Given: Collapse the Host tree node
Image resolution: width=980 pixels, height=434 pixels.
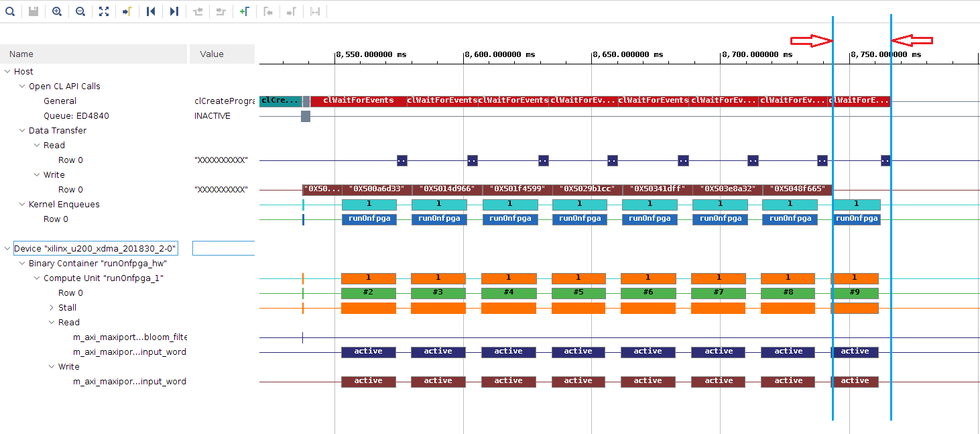Looking at the screenshot, I should pyautogui.click(x=7, y=72).
